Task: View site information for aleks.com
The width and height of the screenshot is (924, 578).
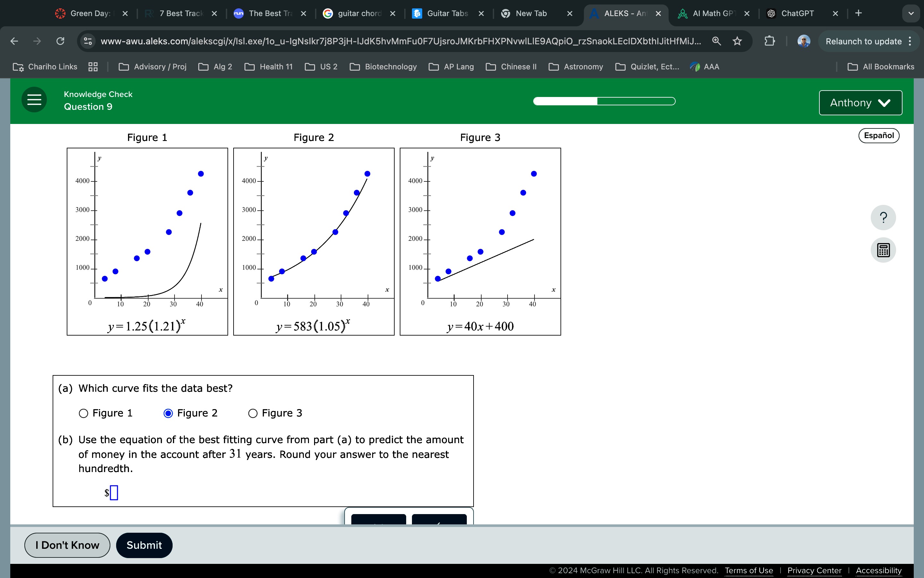Action: [x=88, y=41]
